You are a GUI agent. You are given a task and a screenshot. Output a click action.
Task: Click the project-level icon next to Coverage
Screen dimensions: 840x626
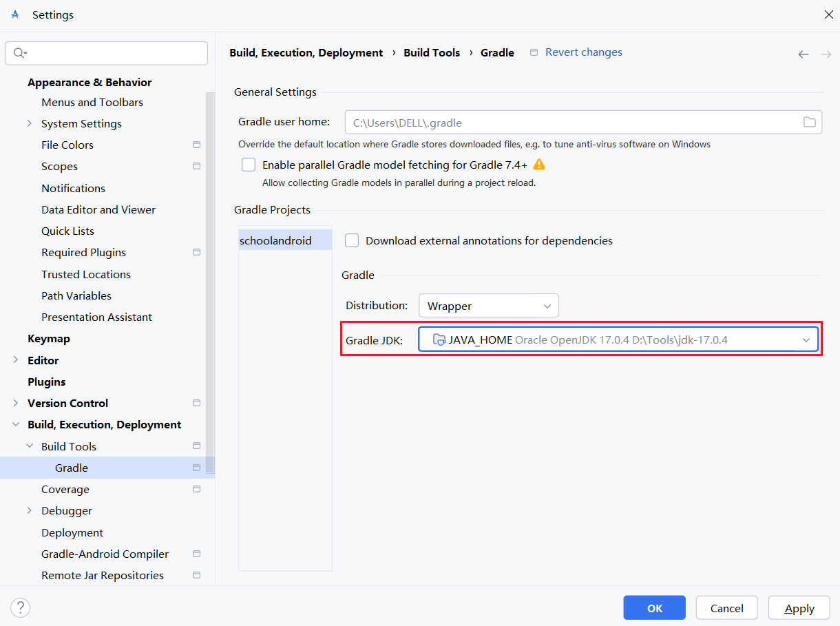[x=197, y=489]
